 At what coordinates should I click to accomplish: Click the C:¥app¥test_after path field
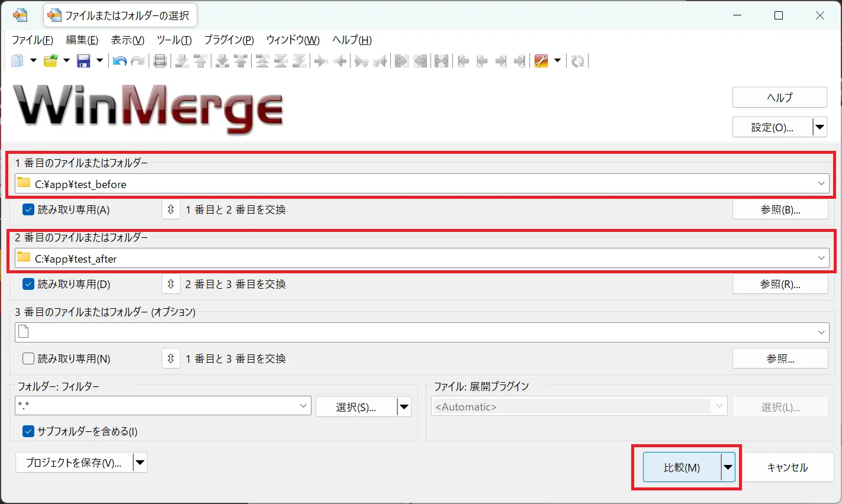(422, 258)
